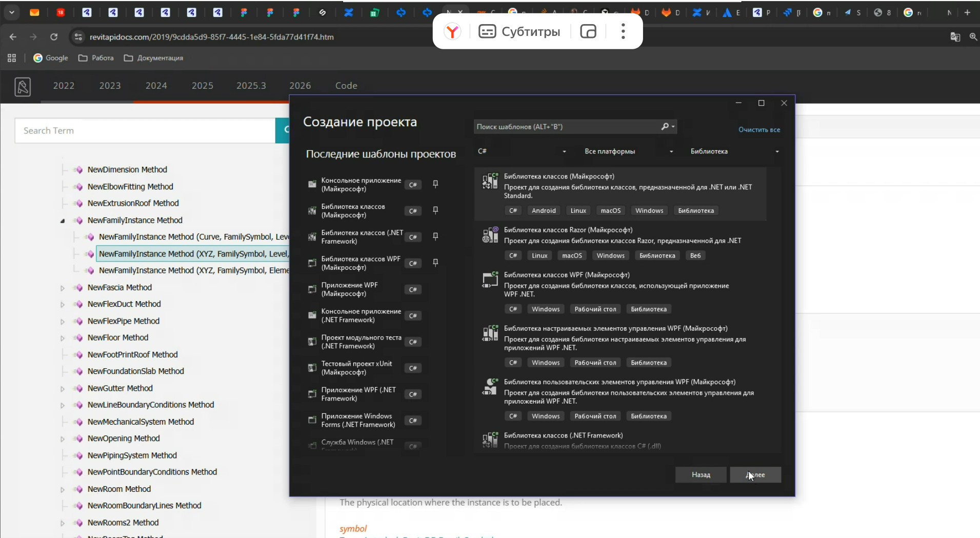The image size is (980, 538).
Task: Open the Code tab on revitapidocs
Action: 346,86
